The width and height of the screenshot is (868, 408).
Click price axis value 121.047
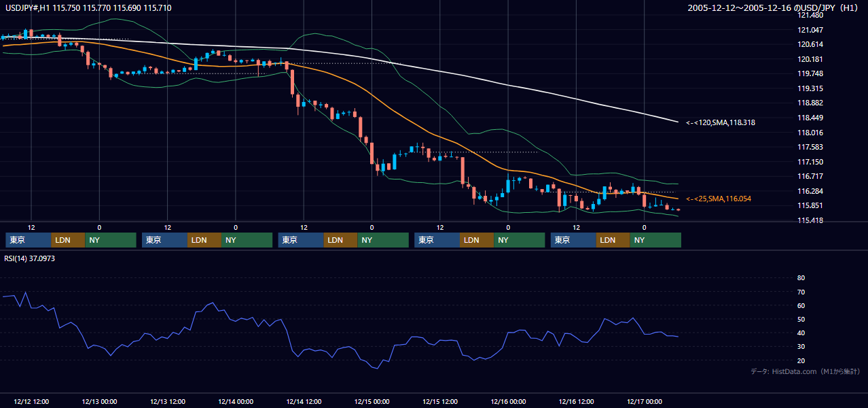pos(810,31)
